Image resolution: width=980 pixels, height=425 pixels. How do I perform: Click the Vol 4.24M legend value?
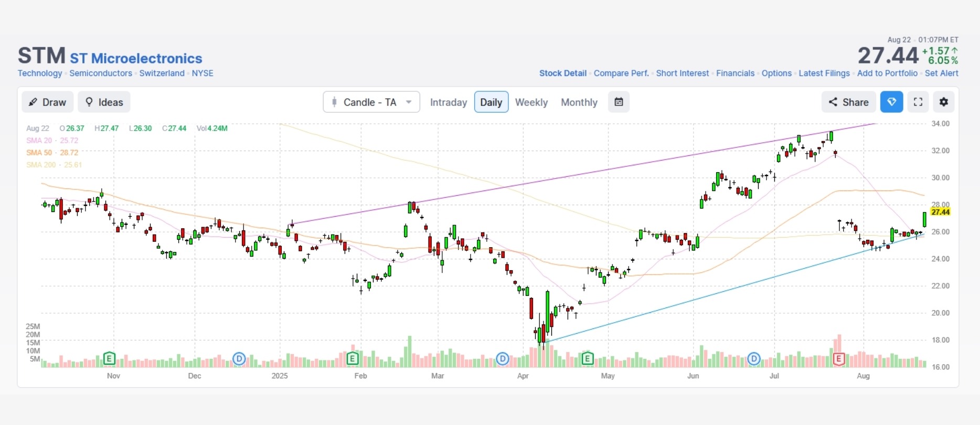pos(212,129)
